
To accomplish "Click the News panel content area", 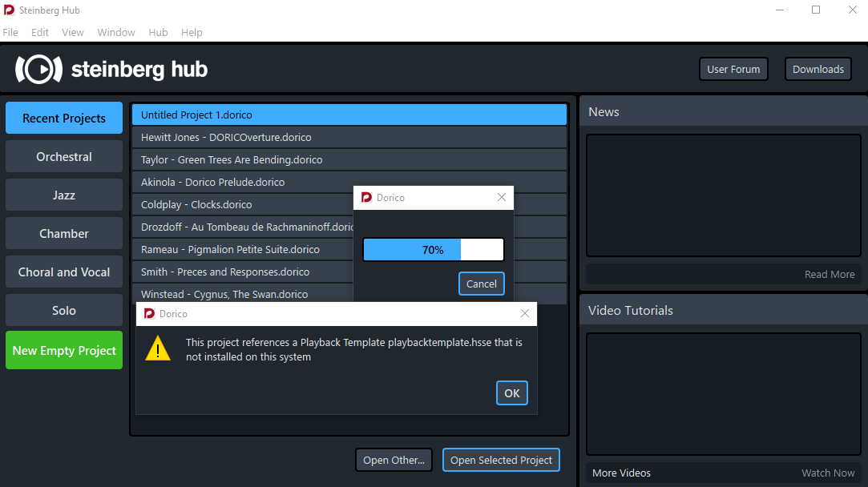I will click(x=724, y=195).
